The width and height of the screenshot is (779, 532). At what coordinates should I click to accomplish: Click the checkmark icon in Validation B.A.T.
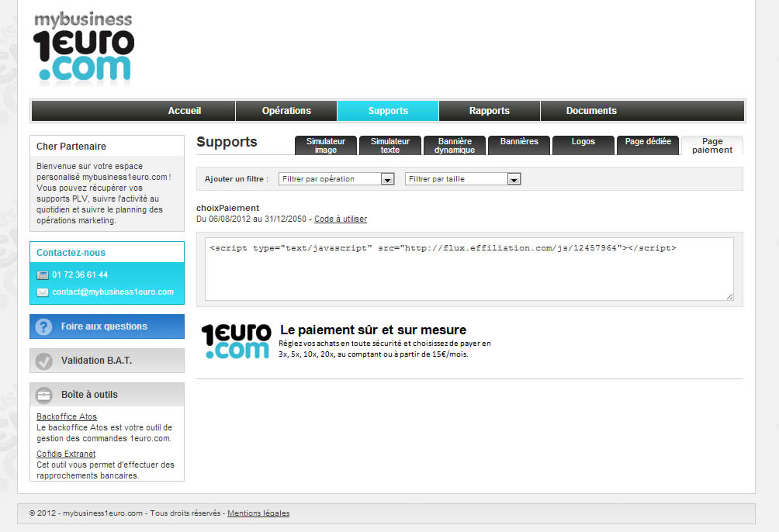pyautogui.click(x=43, y=361)
